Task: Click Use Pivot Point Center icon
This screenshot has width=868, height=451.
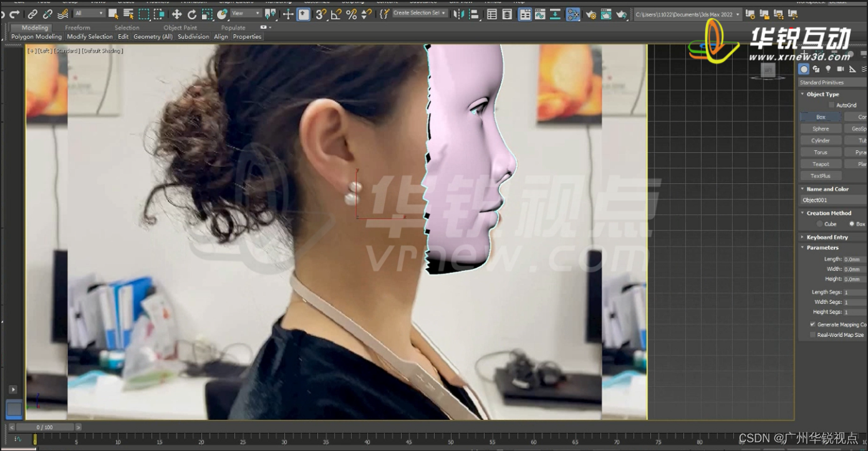Action: pos(270,14)
